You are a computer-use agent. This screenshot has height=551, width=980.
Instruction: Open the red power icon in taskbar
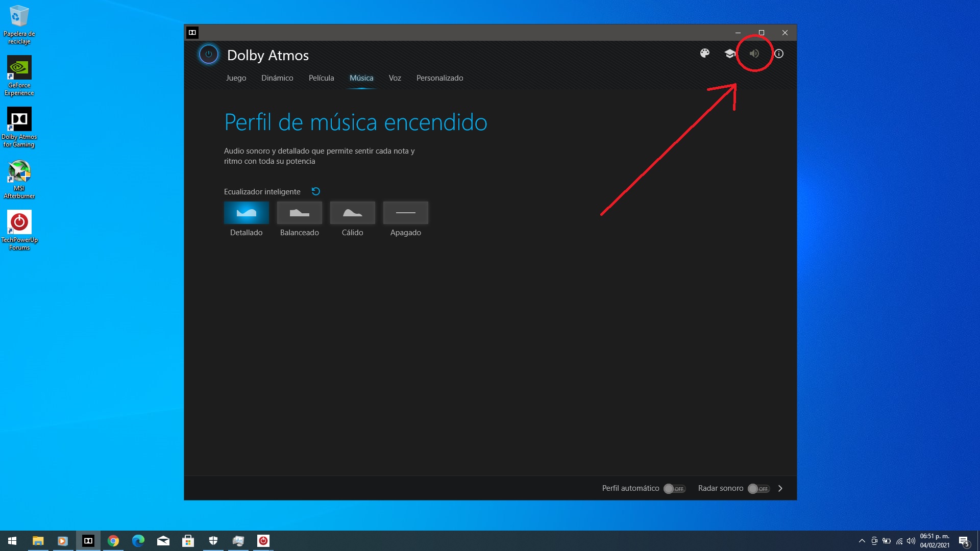pos(263,541)
